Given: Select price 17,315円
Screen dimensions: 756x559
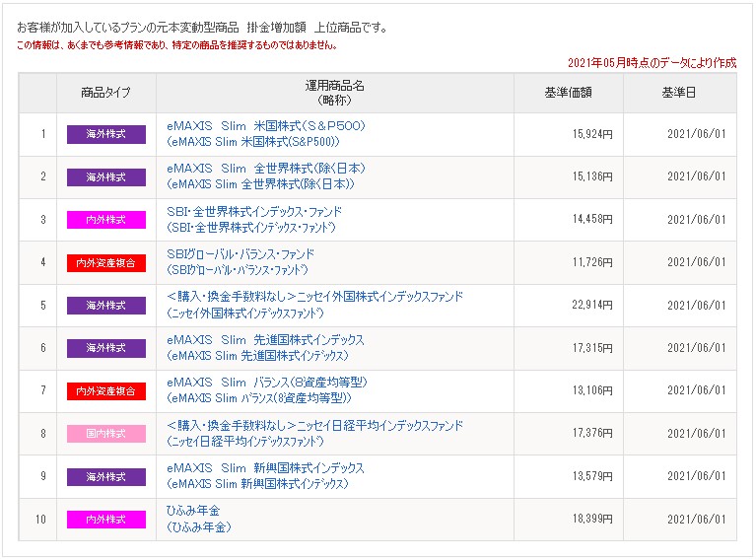Looking at the screenshot, I should coord(592,347).
